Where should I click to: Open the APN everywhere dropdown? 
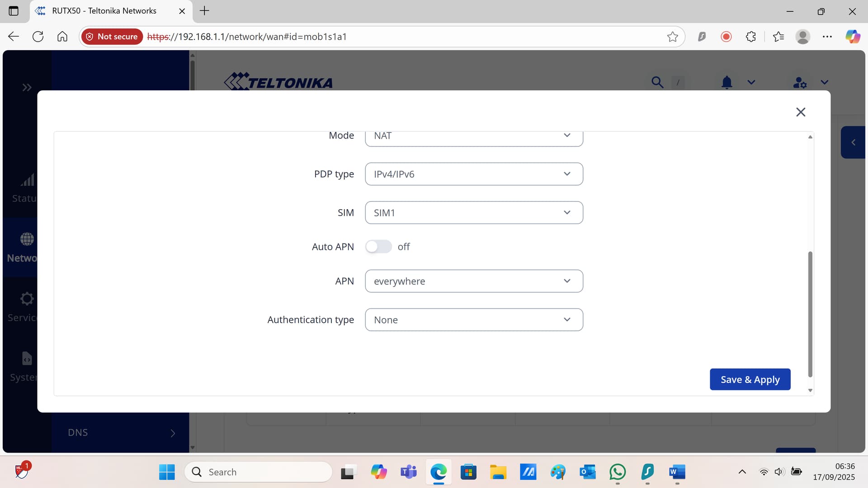473,281
